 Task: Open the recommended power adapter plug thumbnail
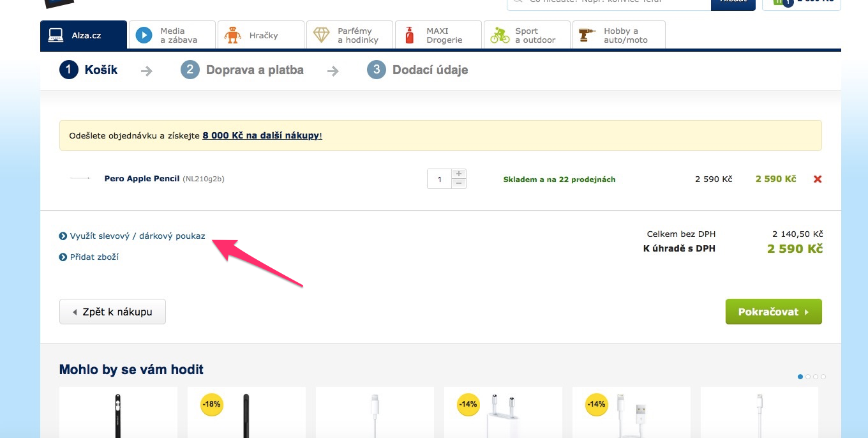click(x=503, y=412)
